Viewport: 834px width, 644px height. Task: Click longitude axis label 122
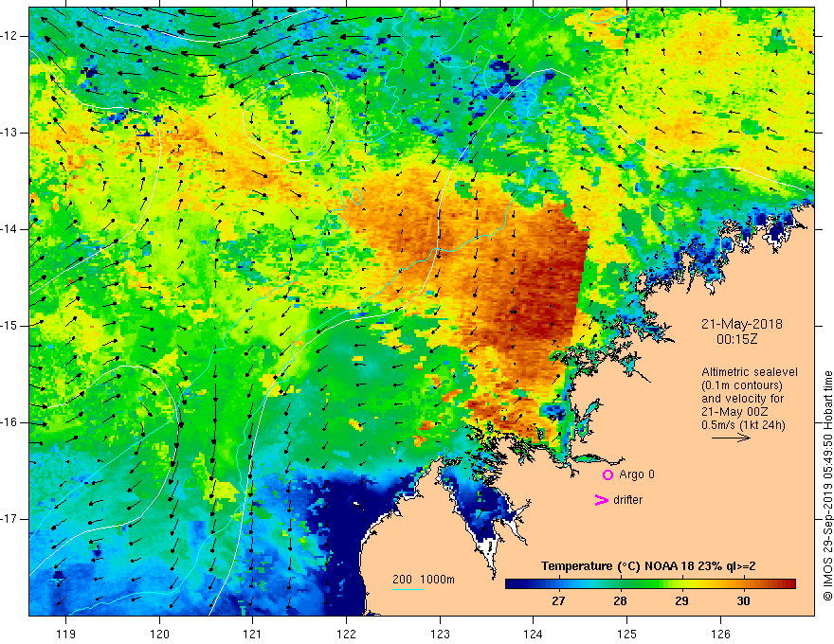point(346,634)
